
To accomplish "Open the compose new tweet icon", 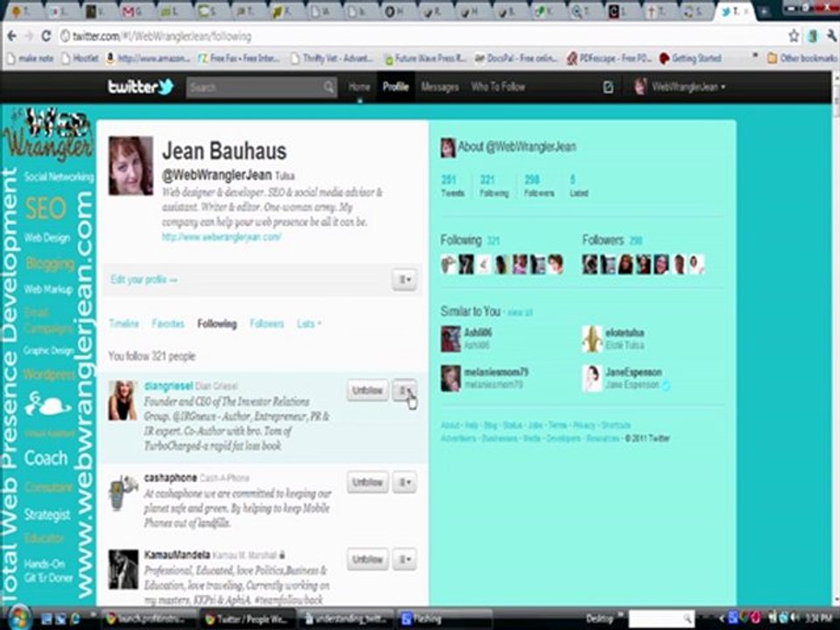I will pyautogui.click(x=608, y=87).
